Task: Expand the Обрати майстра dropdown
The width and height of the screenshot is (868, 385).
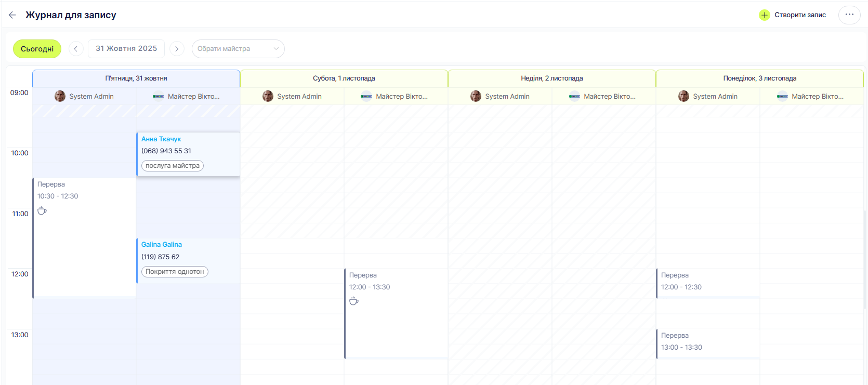Action: 238,49
